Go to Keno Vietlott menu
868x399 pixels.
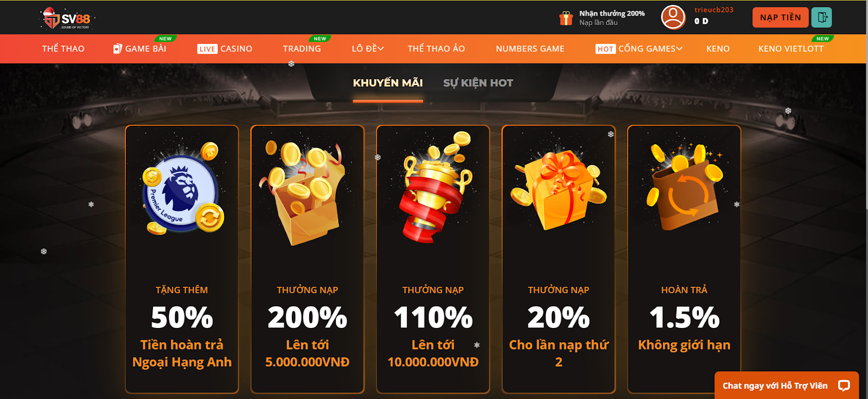791,49
